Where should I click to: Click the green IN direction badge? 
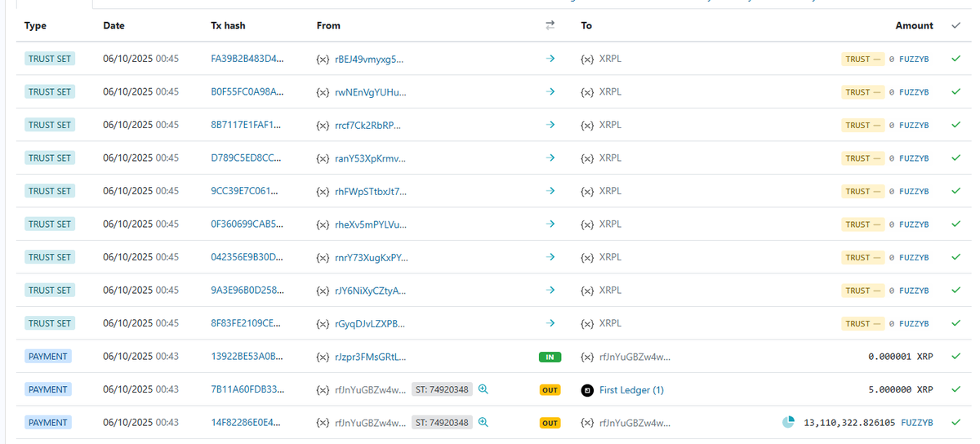pos(550,357)
